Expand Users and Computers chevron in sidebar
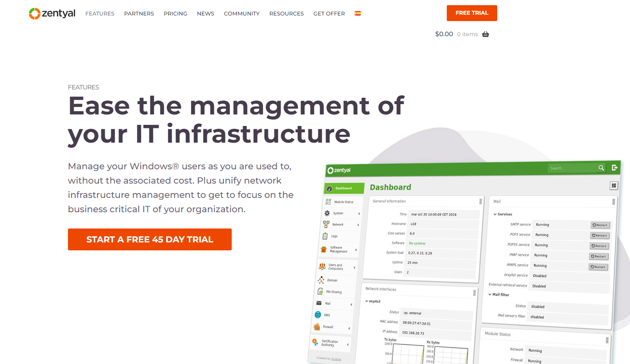630x364 pixels. [354, 267]
